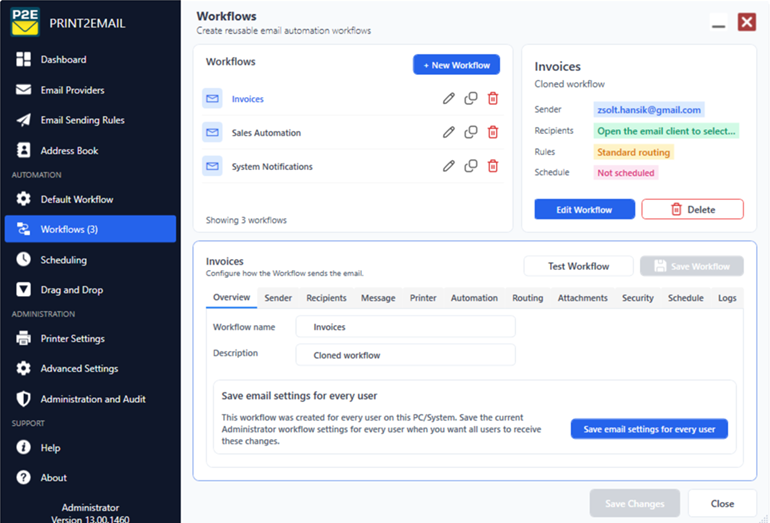Switch to the Schedule tab
Screen dimensions: 770x523
click(x=686, y=298)
